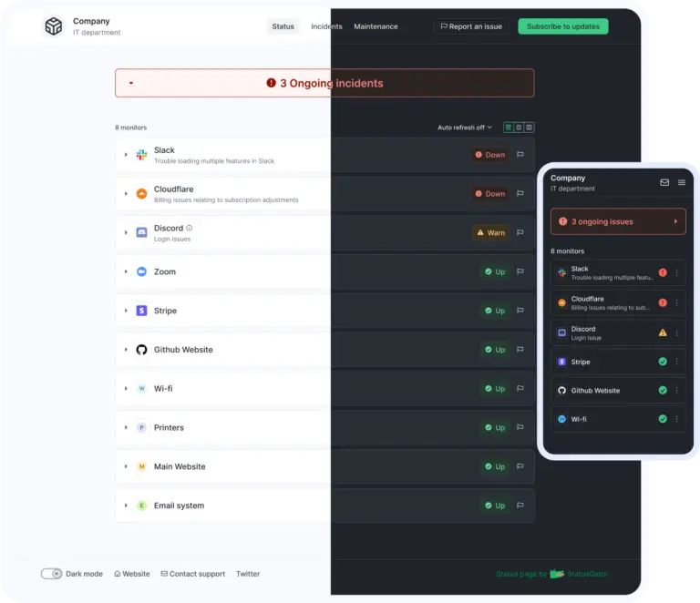700x603 pixels.
Task: Click the Down status badge for Slack
Action: (490, 155)
